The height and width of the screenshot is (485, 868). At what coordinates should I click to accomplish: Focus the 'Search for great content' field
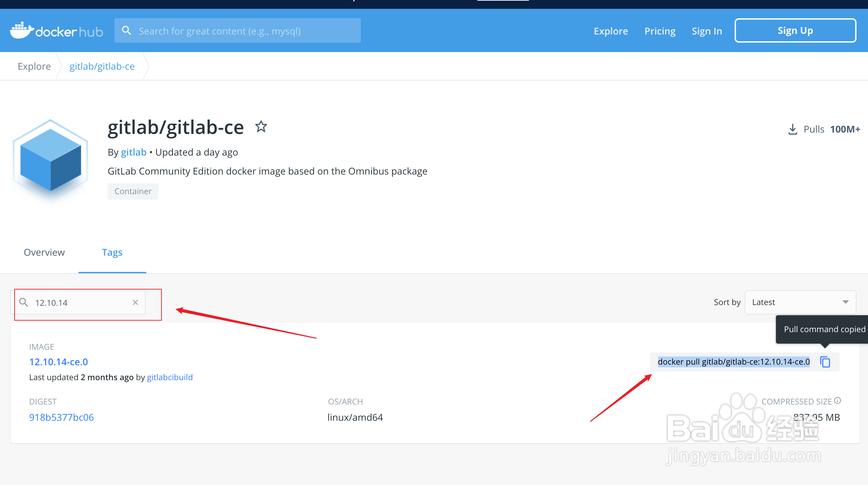pyautogui.click(x=237, y=31)
